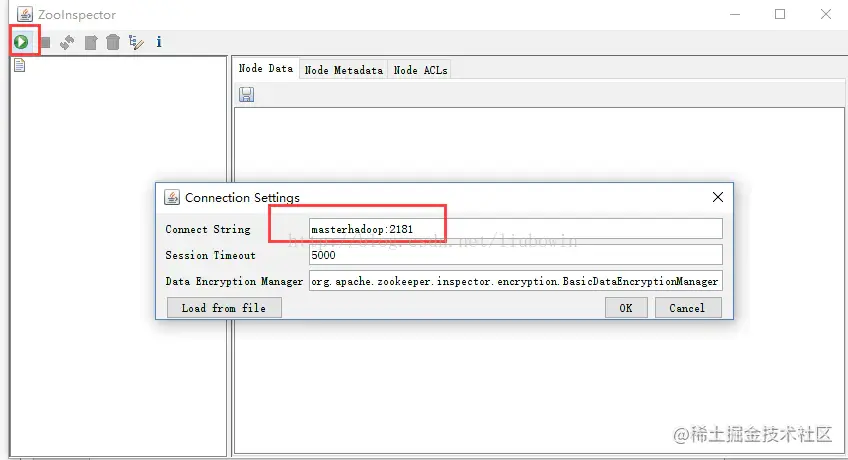Open the About info icon
The width and height of the screenshot is (848, 460).
pos(159,42)
